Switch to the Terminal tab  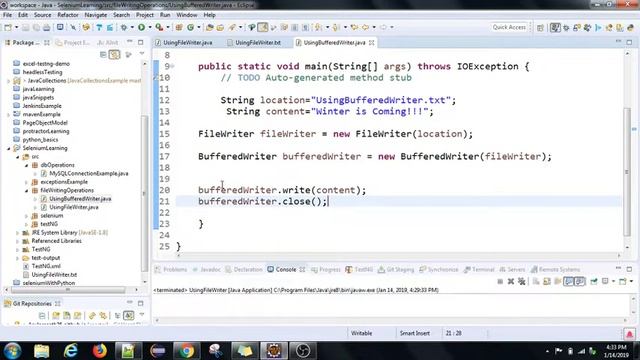pos(479,269)
